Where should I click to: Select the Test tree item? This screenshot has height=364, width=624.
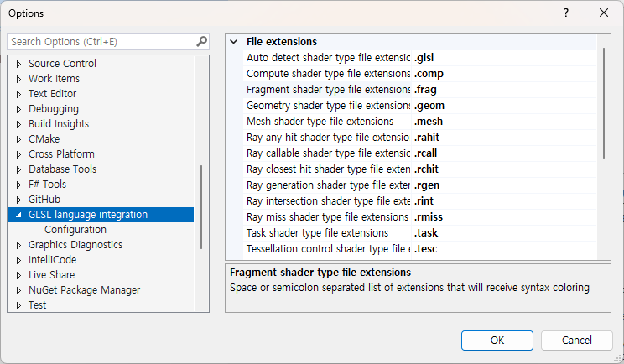pyautogui.click(x=37, y=305)
